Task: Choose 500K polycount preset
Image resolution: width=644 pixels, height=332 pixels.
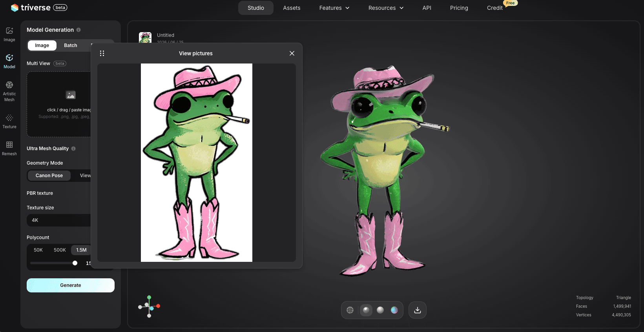Action: click(60, 250)
